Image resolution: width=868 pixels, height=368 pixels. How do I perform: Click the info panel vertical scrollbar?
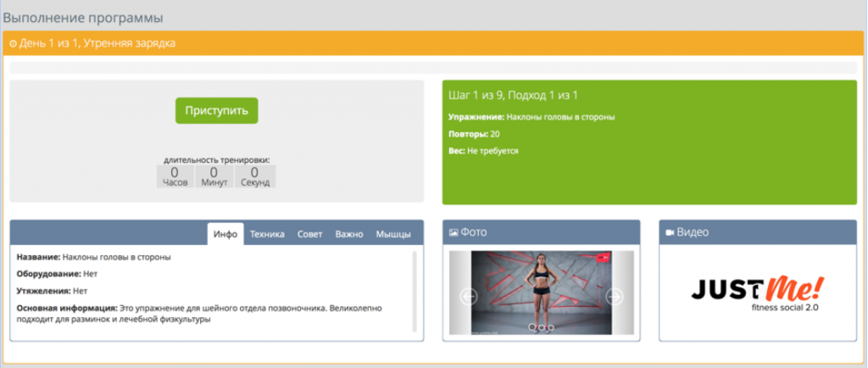click(415, 291)
